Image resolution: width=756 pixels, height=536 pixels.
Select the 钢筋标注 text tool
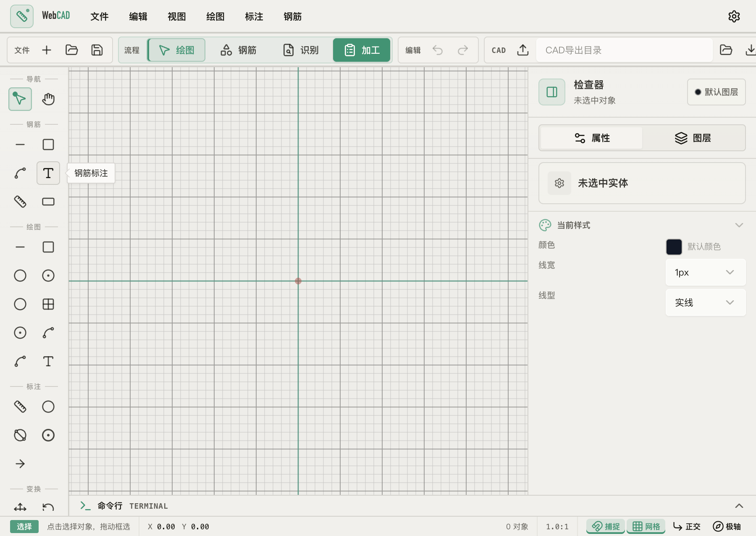48,173
